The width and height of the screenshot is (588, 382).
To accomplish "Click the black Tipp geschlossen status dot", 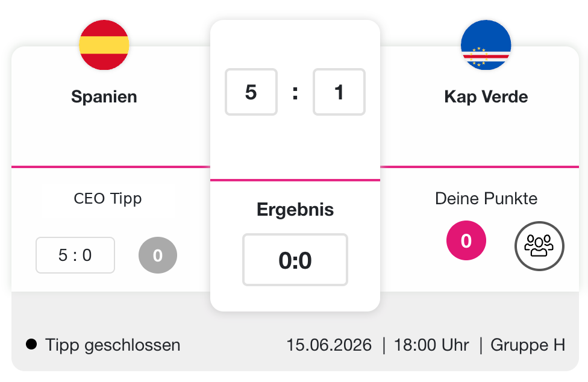I will coord(31,344).
